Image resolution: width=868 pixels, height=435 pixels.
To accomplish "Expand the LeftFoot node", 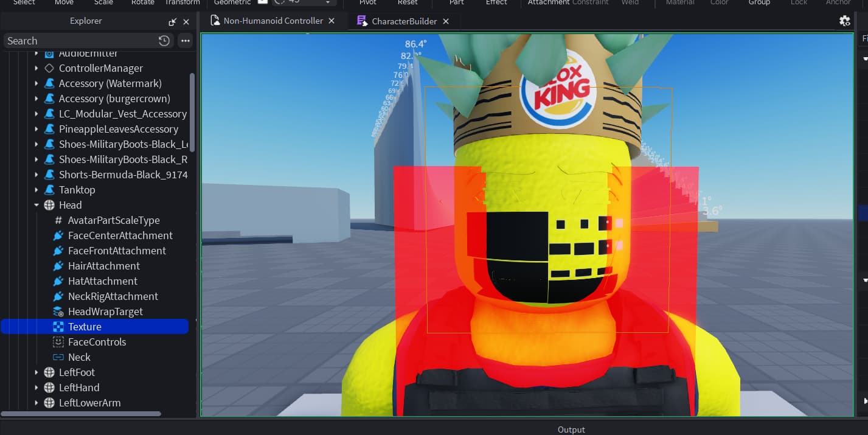I will (x=36, y=372).
